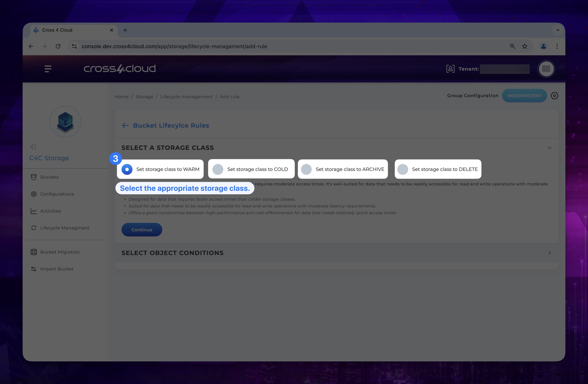Click the Continue button
The height and width of the screenshot is (384, 588).
[x=142, y=229]
